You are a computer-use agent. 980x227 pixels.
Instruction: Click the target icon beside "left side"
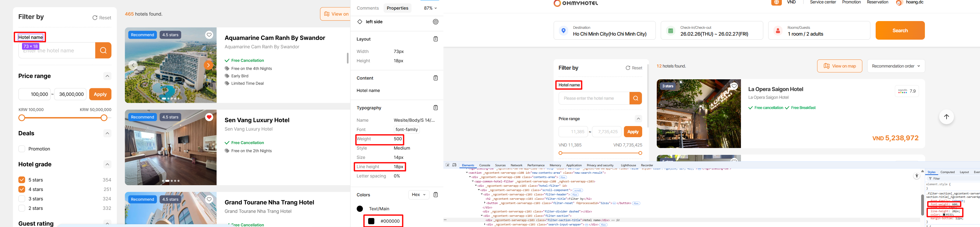[436, 22]
